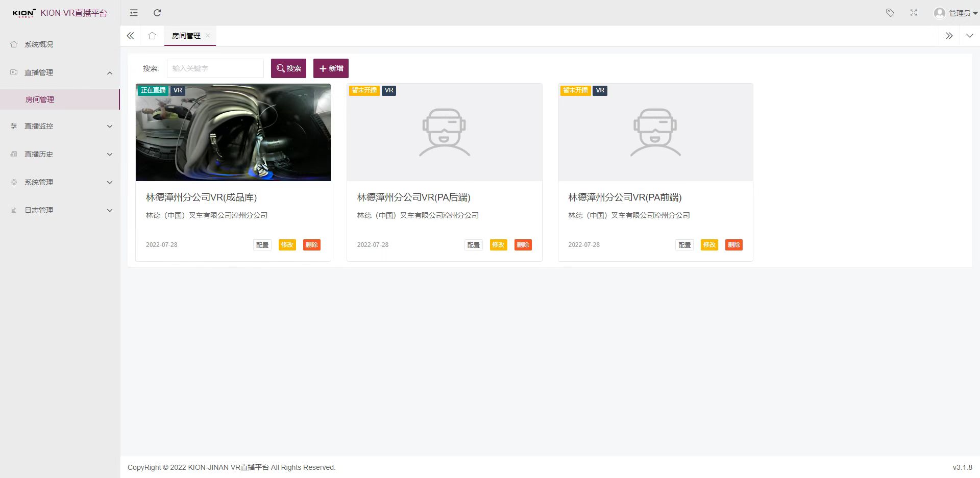Screen dimensions: 980x478
Task: Focus the 输入关键字 search field
Action: click(215, 68)
